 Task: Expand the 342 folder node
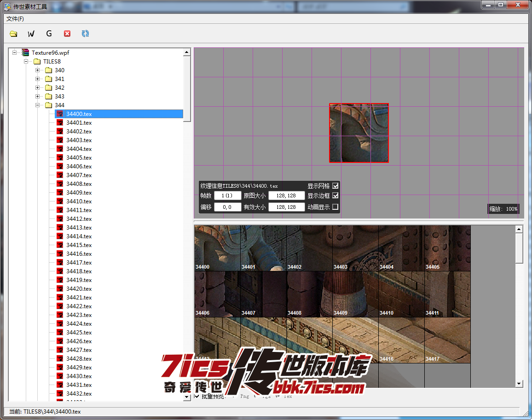coord(38,88)
